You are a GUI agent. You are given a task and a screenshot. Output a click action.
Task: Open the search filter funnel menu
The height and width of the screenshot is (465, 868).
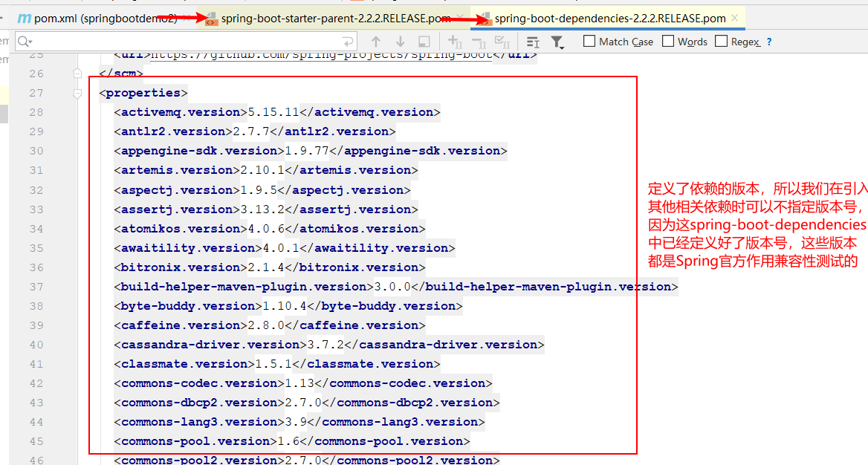[x=557, y=42]
